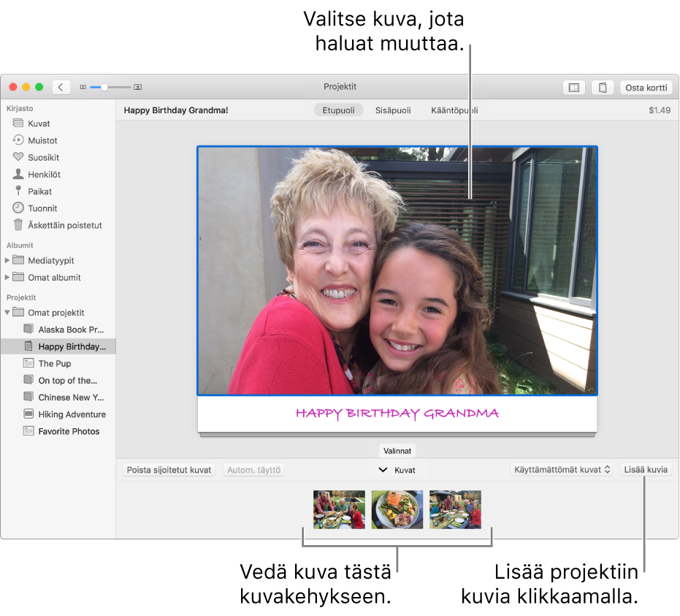Viewport: 680px width, 616px height.
Task: Expand the Omat albumit folder
Action: (x=8, y=278)
